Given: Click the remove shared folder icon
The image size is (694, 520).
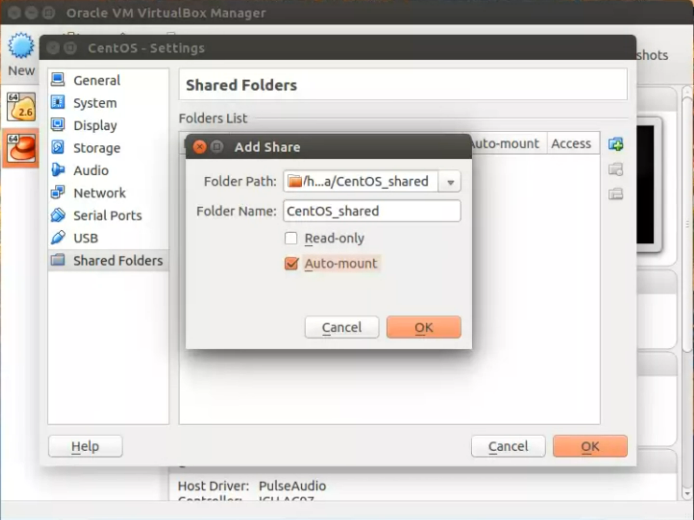Looking at the screenshot, I should coord(616,194).
